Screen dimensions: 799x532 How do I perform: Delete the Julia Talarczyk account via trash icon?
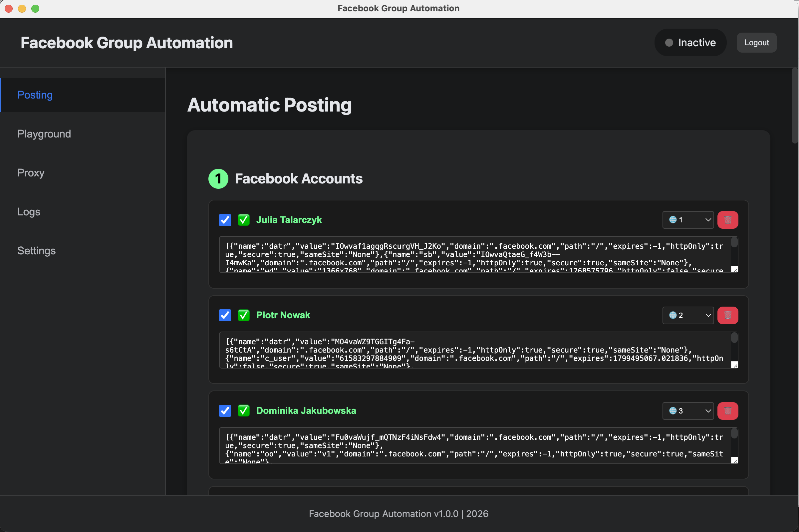[728, 220]
